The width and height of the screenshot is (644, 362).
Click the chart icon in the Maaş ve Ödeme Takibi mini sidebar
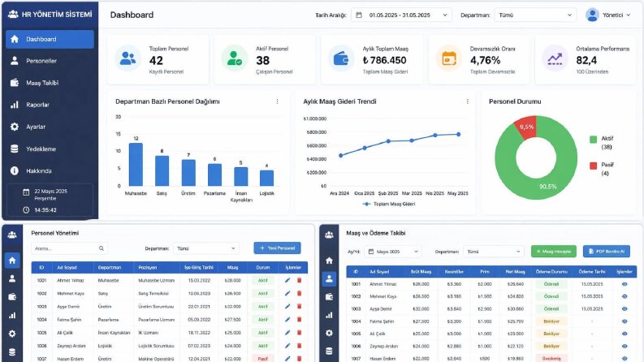click(x=329, y=315)
